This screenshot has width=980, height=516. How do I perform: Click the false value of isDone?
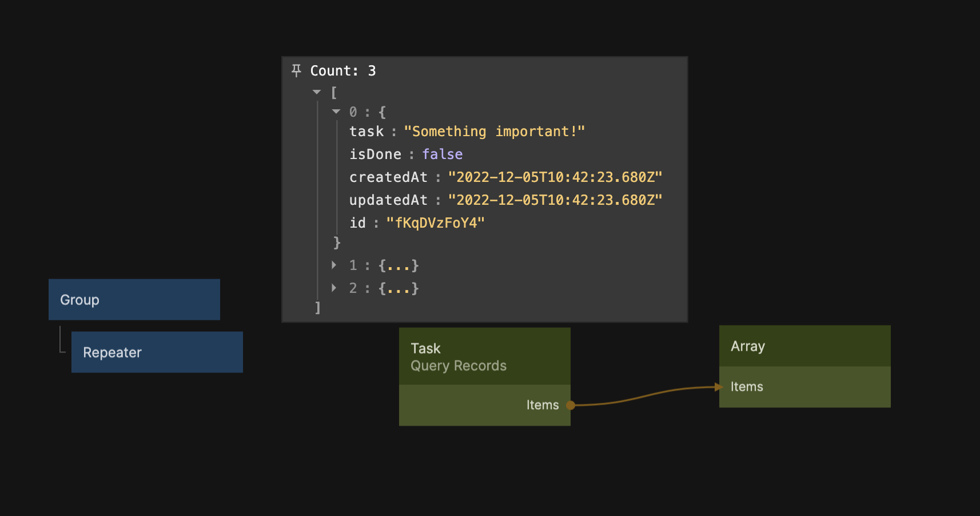click(x=442, y=154)
